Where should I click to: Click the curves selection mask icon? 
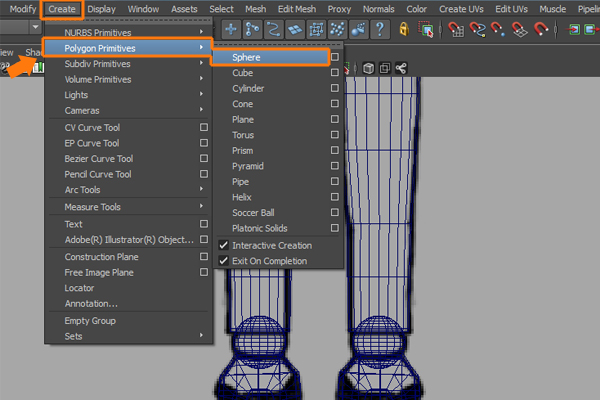275,29
